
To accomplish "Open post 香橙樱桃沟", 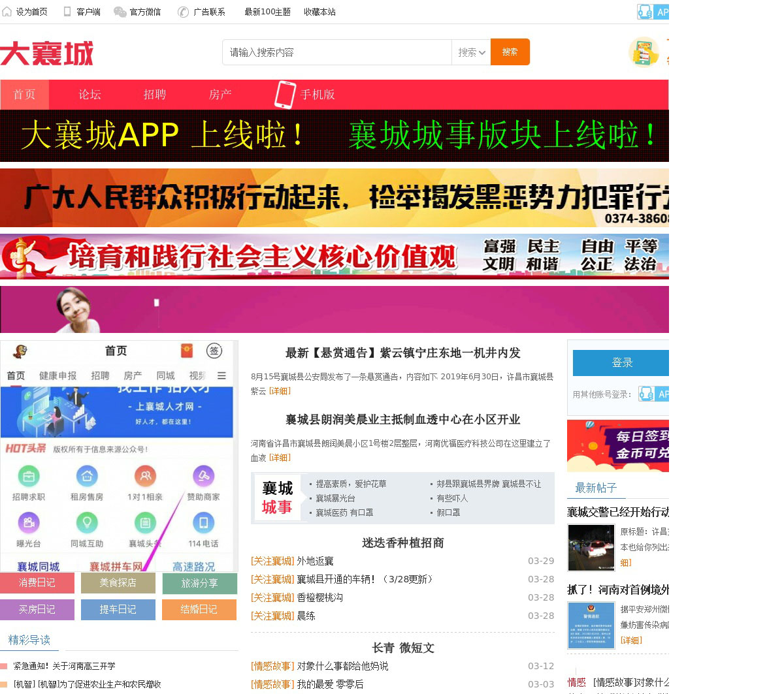I will pyautogui.click(x=320, y=598).
